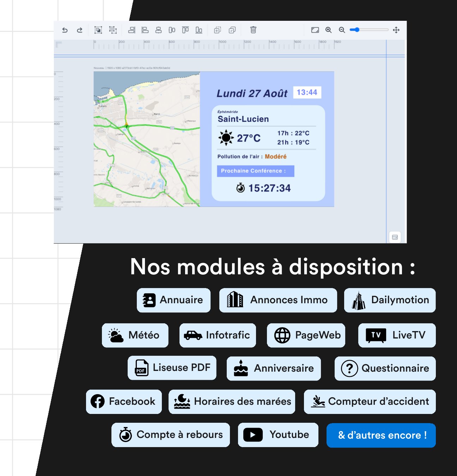Click the undo arrow in the editor toolbar

65,30
